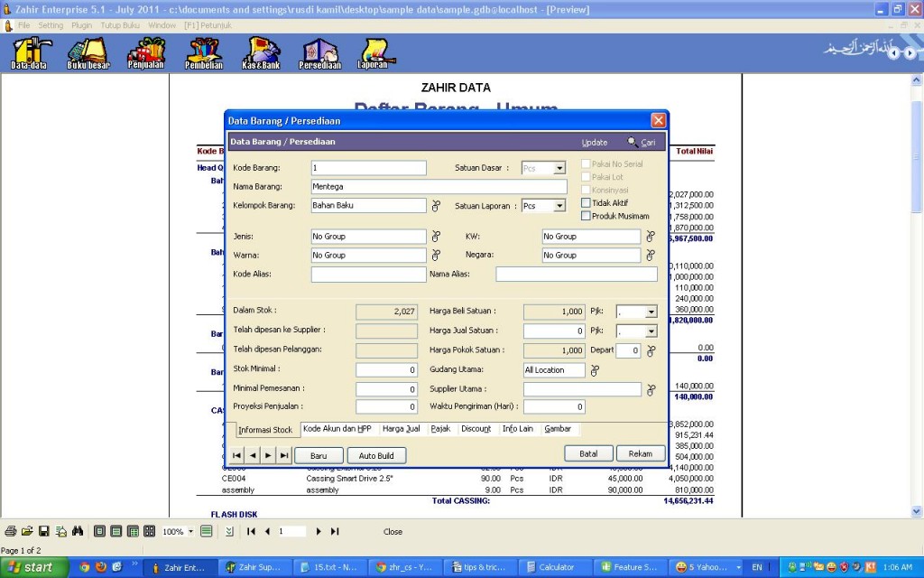
Task: Click the Stok Minimal input field
Action: click(x=386, y=369)
